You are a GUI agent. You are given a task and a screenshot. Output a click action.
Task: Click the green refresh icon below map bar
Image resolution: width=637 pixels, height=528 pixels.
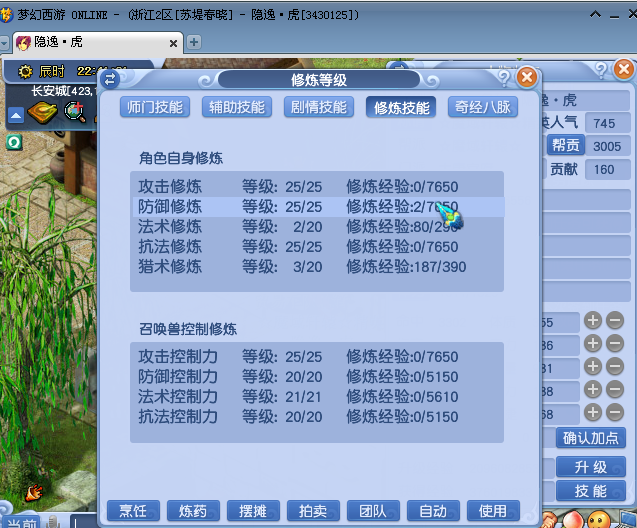pyautogui.click(x=14, y=142)
